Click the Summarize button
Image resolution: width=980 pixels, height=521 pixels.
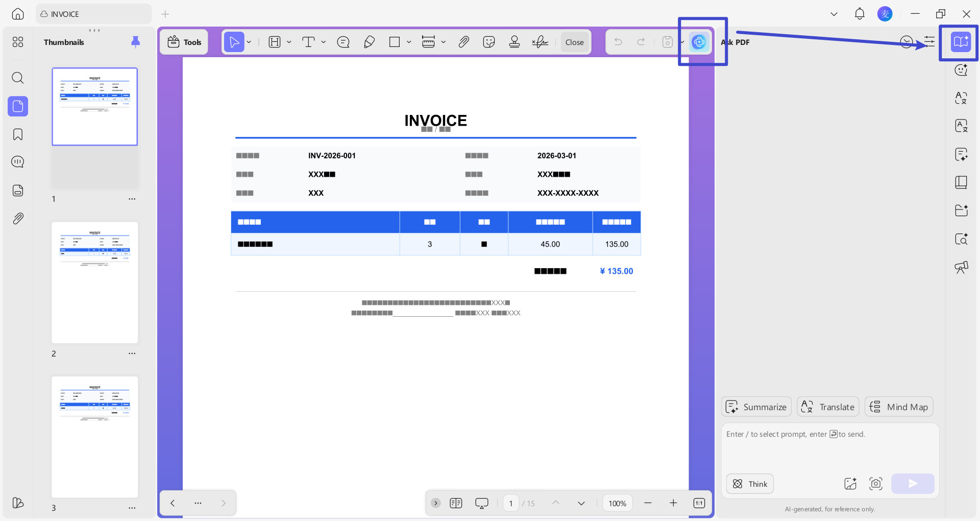coord(756,407)
